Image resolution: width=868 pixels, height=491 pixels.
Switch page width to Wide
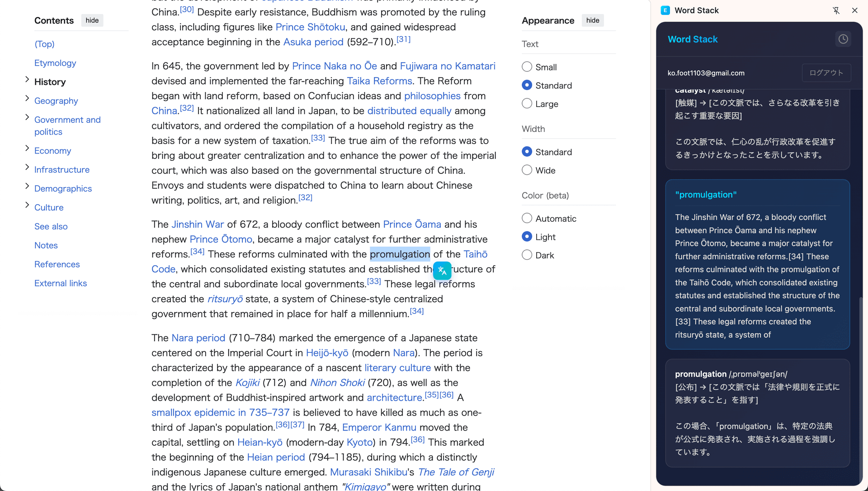(527, 170)
